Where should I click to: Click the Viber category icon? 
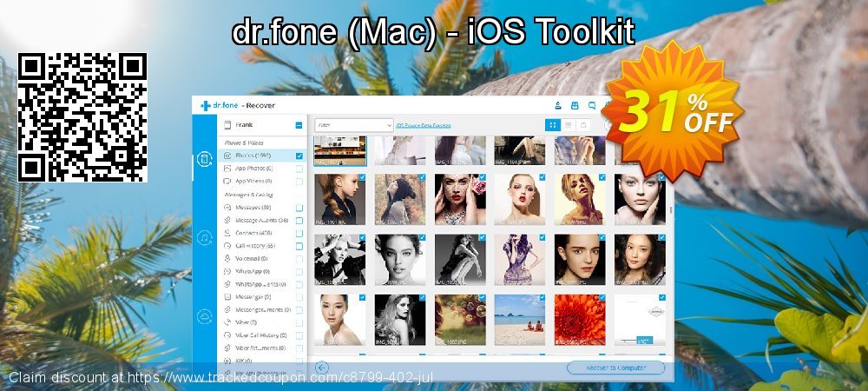(x=227, y=322)
